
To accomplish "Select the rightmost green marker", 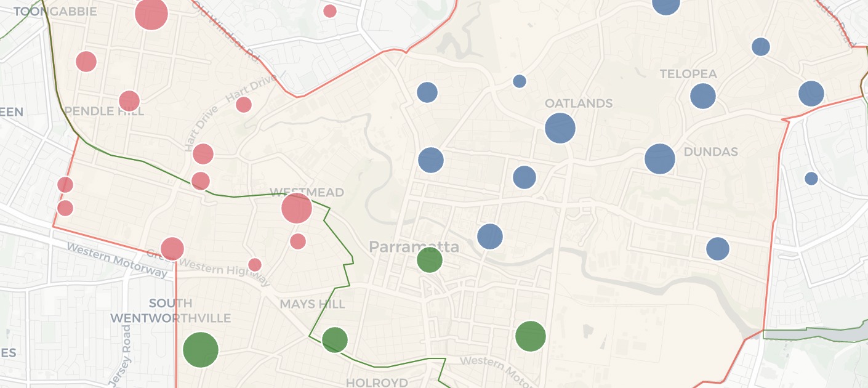I will pos(531,336).
